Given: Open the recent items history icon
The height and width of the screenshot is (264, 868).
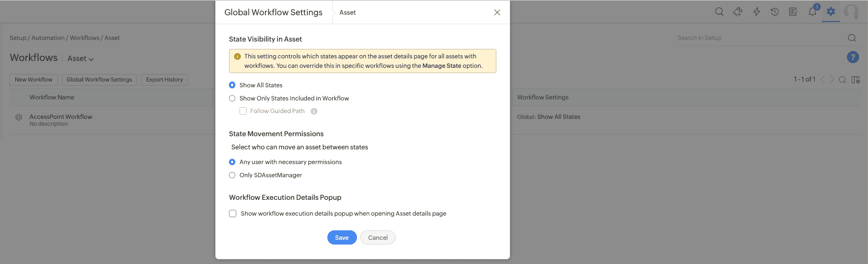Looking at the screenshot, I should (x=775, y=12).
